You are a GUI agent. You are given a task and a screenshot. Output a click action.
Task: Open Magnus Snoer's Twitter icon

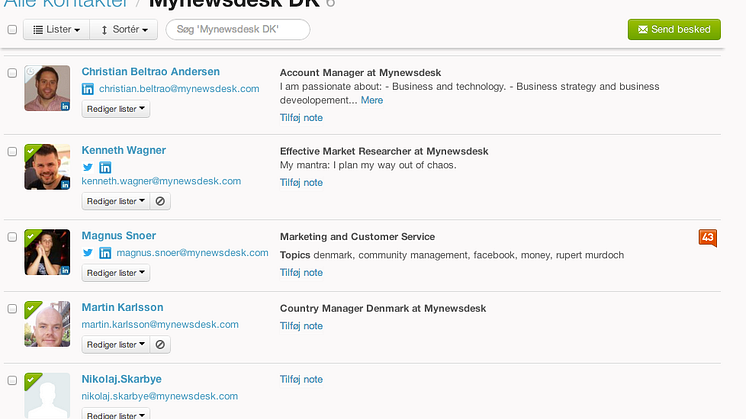[88, 253]
